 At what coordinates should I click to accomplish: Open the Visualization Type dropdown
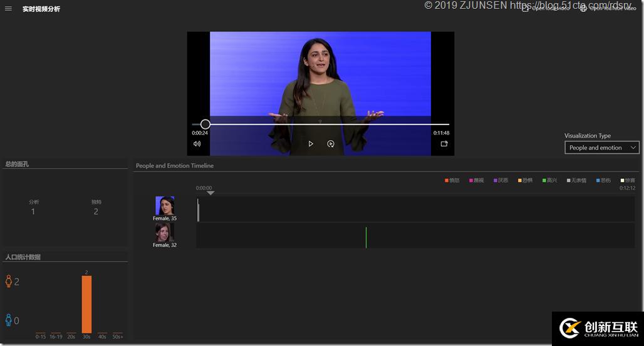coord(601,148)
